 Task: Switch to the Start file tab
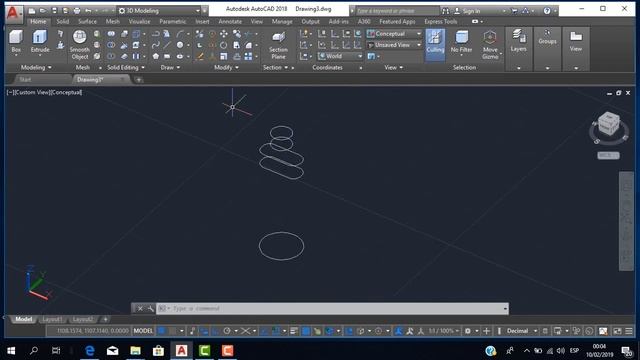pyautogui.click(x=25, y=80)
